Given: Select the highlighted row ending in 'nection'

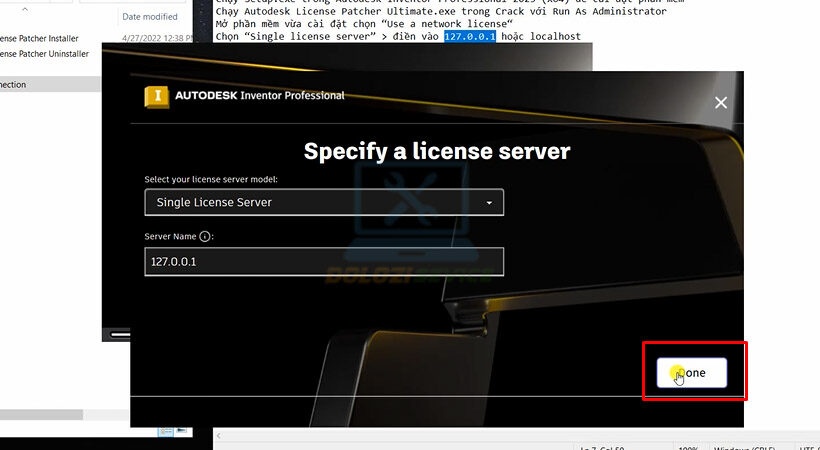Looking at the screenshot, I should (50, 84).
